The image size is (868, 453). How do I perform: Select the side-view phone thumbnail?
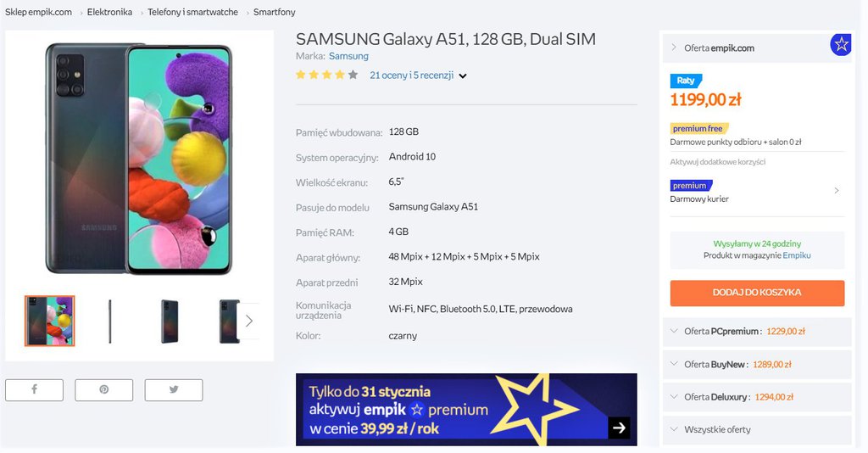(x=109, y=322)
